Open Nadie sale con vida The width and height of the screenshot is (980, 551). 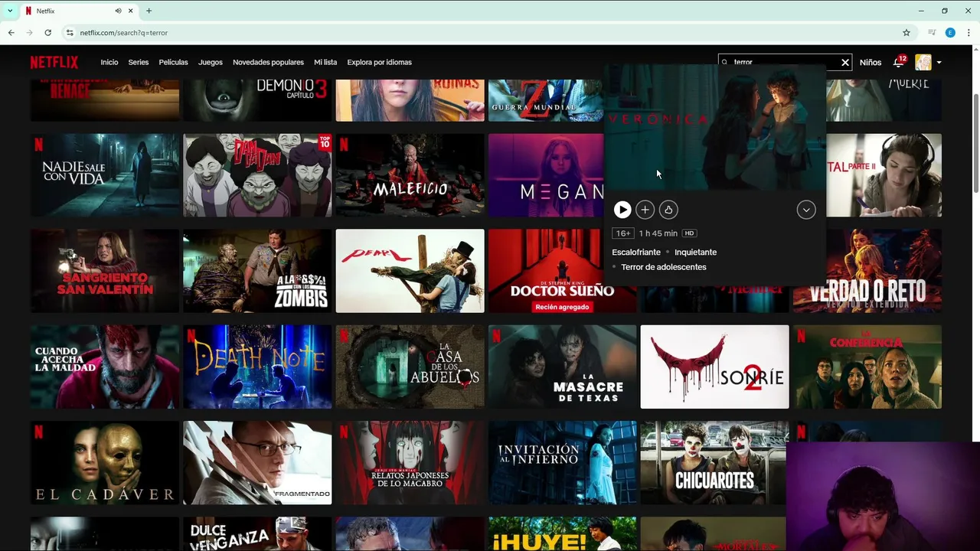105,175
